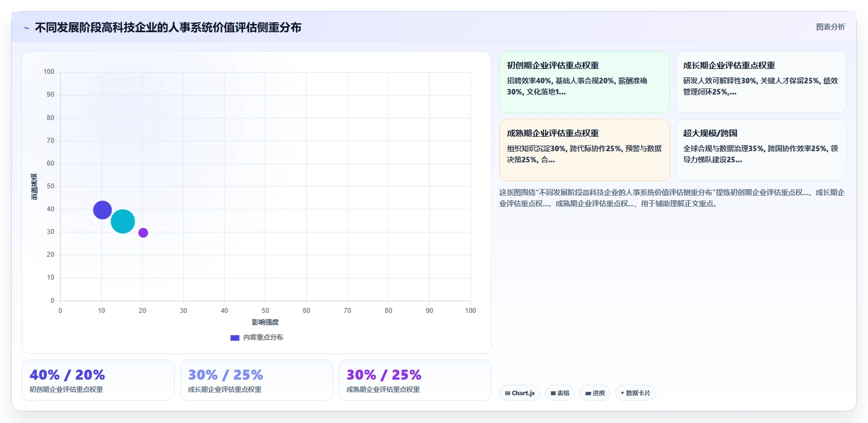Click the Chart.js tag icon
The height and width of the screenshot is (423, 868).
508,393
